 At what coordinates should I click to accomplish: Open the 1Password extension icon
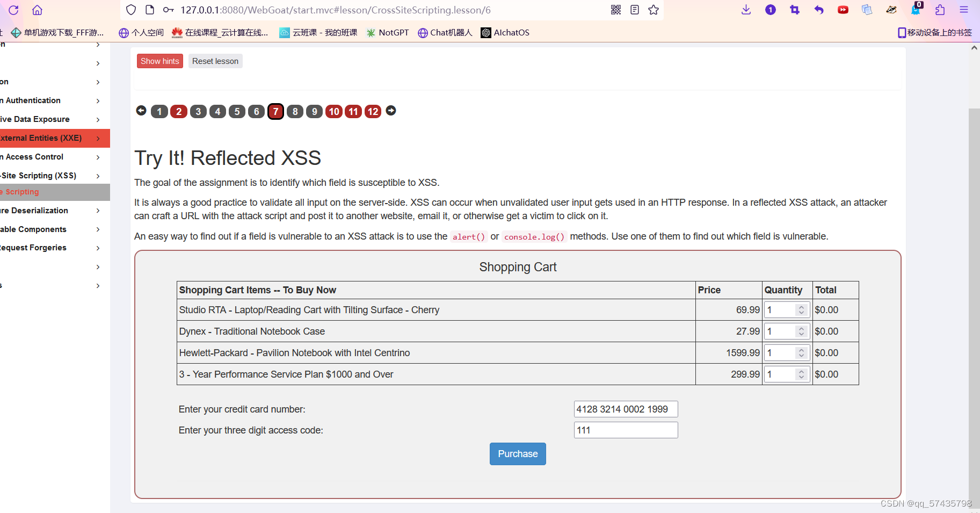[x=770, y=10]
